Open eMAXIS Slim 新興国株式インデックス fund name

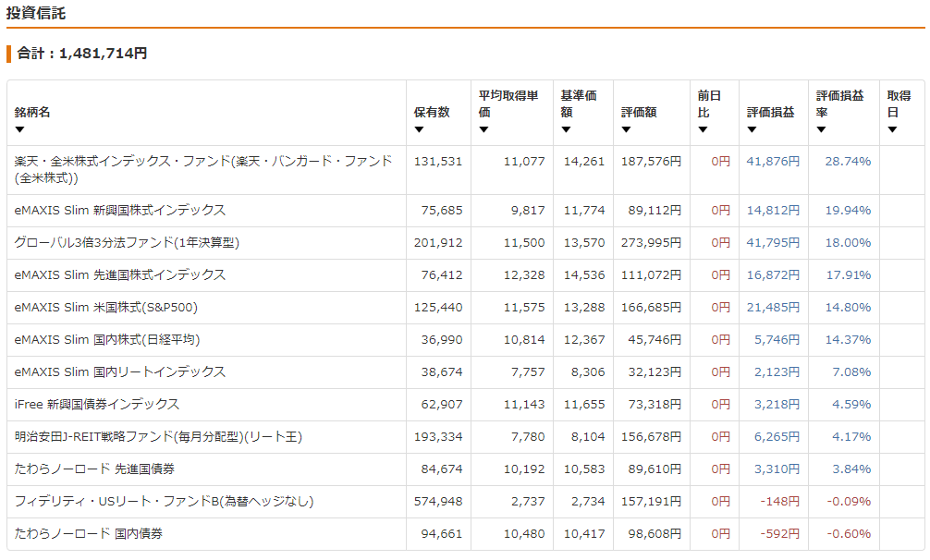[120, 211]
